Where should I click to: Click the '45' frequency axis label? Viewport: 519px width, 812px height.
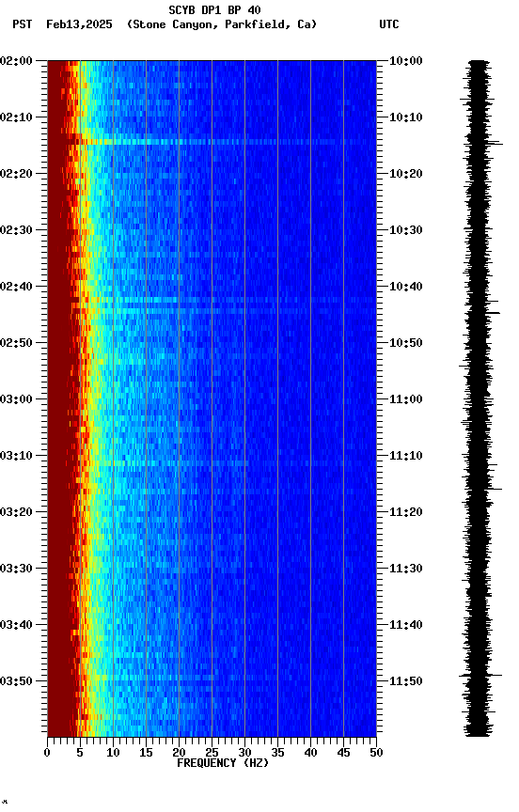(x=343, y=753)
